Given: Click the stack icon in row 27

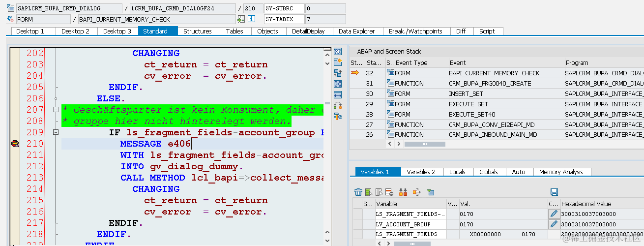Looking at the screenshot, I should tap(391, 124).
